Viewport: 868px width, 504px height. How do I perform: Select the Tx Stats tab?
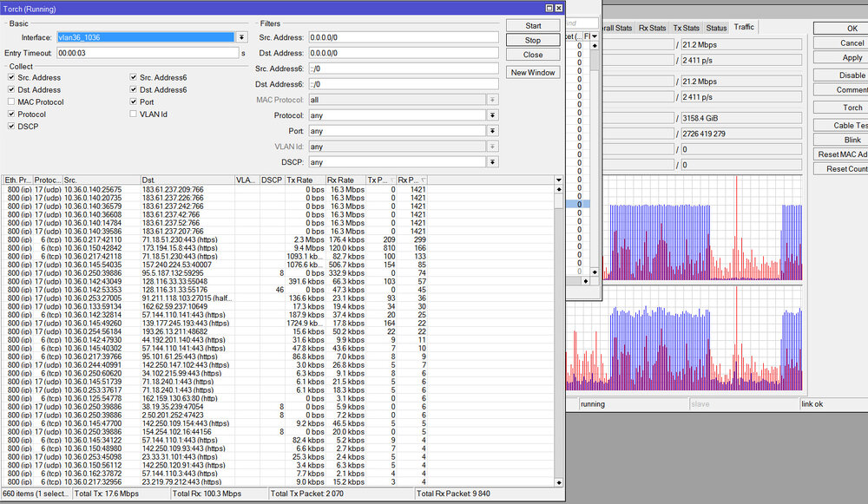coord(686,28)
